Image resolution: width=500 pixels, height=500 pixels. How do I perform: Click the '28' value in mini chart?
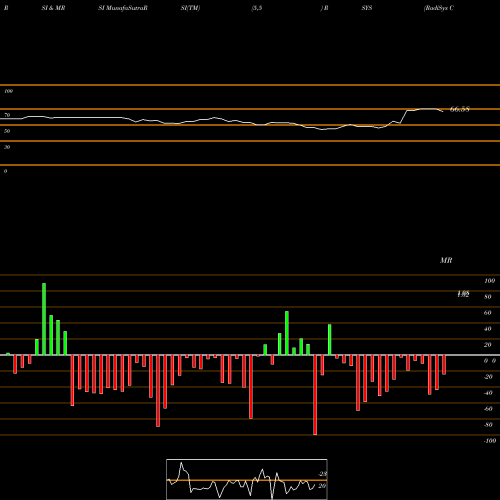[323, 474]
